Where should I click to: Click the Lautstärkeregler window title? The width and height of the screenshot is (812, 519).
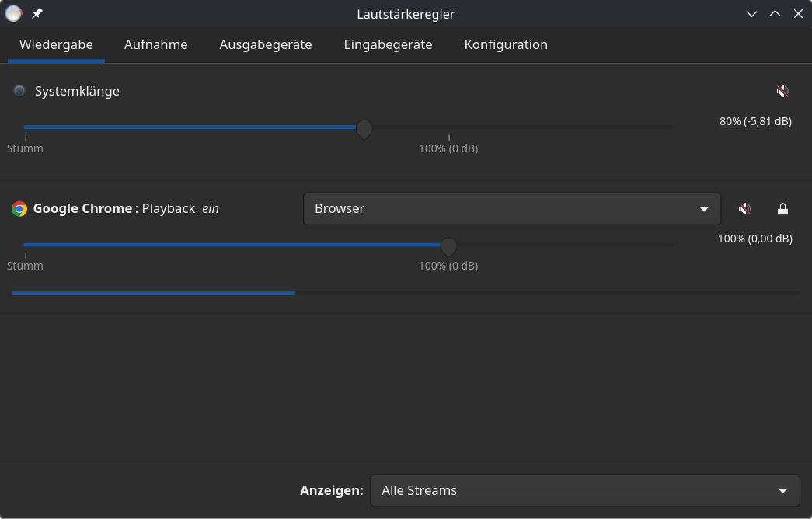(406, 14)
